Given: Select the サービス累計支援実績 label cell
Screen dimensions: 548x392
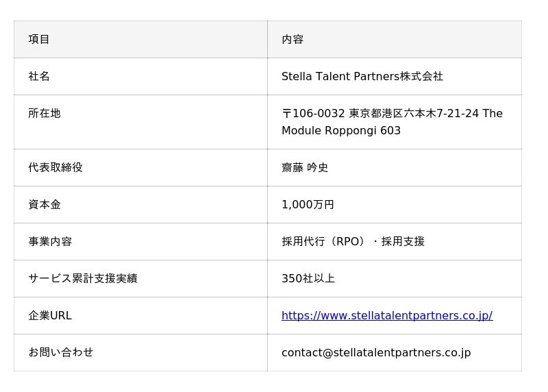Looking at the screenshot, I should pos(83,278).
